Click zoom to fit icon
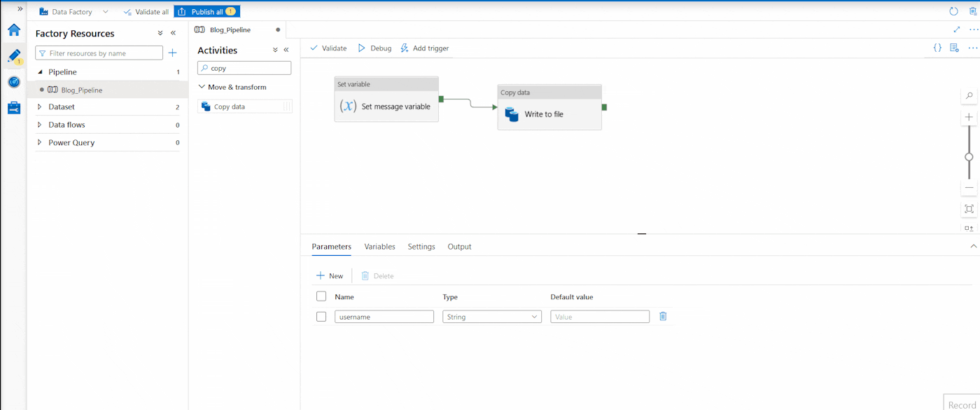 [x=969, y=209]
